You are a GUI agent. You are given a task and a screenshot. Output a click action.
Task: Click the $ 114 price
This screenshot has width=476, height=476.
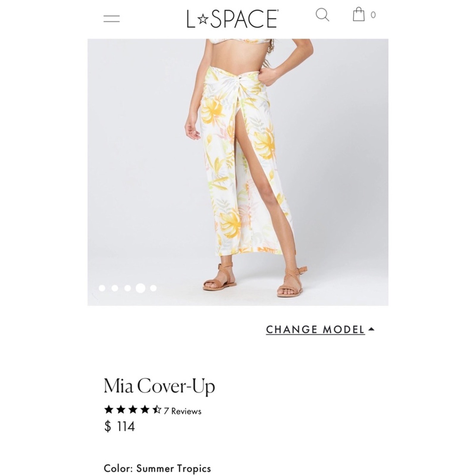coord(120,426)
